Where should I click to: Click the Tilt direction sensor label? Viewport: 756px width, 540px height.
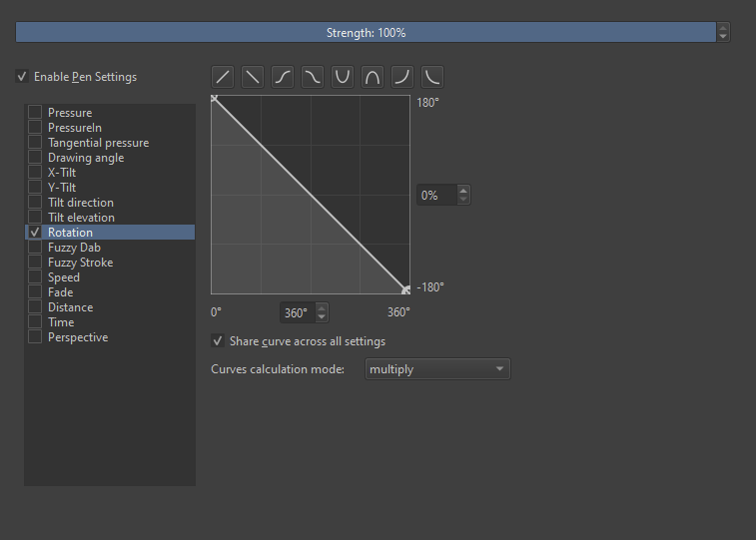click(81, 203)
